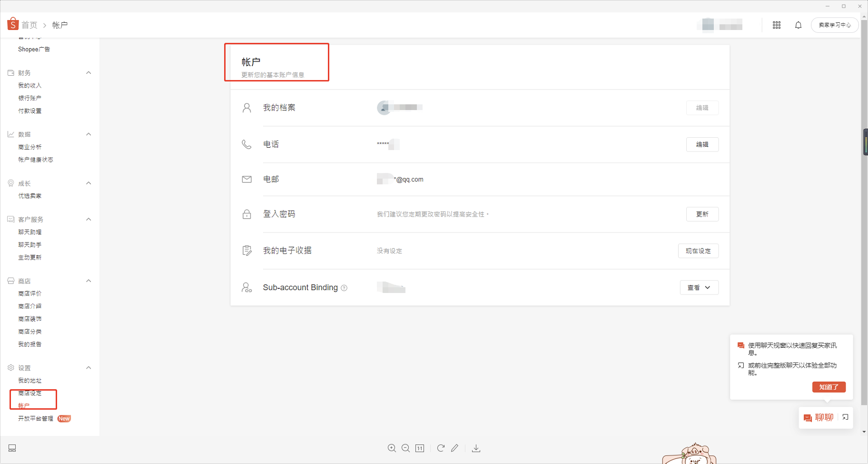
Task: Click the zoom out magnifier icon
Action: pos(406,448)
